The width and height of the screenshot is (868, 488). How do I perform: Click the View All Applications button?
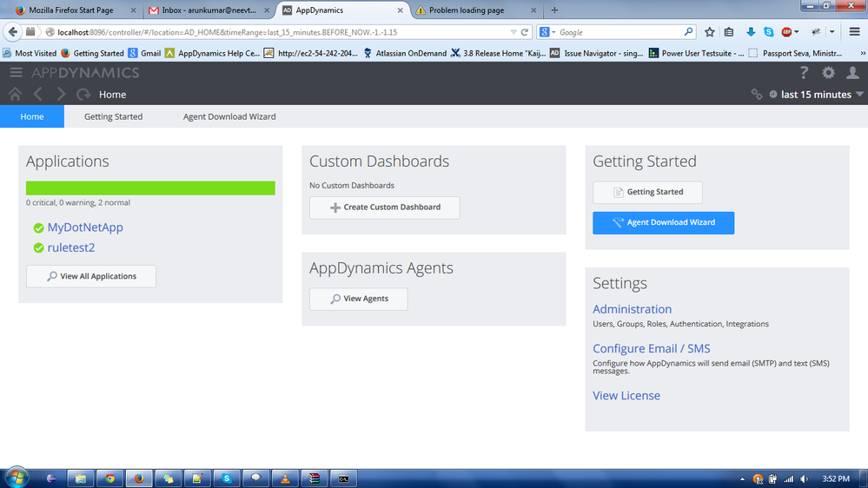[91, 276]
